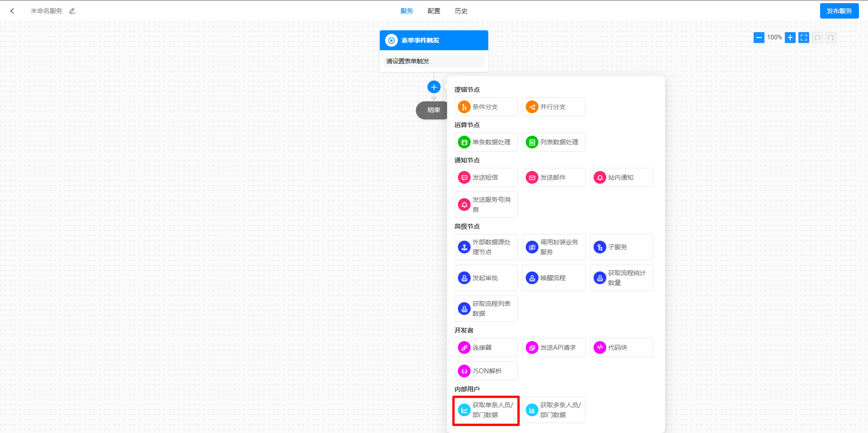Screen dimensions: 868x433
Task: Zoom in the canvas with plus icon
Action: pyautogui.click(x=790, y=38)
